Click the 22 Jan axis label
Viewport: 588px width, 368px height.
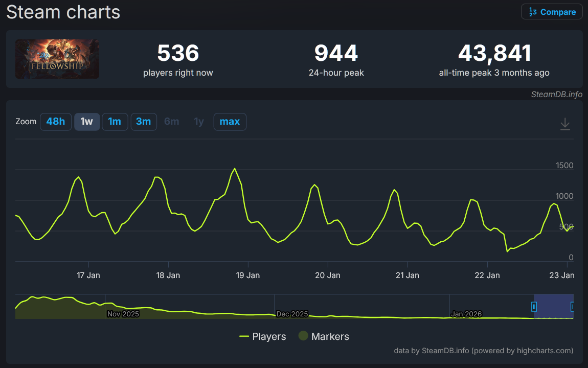click(487, 275)
